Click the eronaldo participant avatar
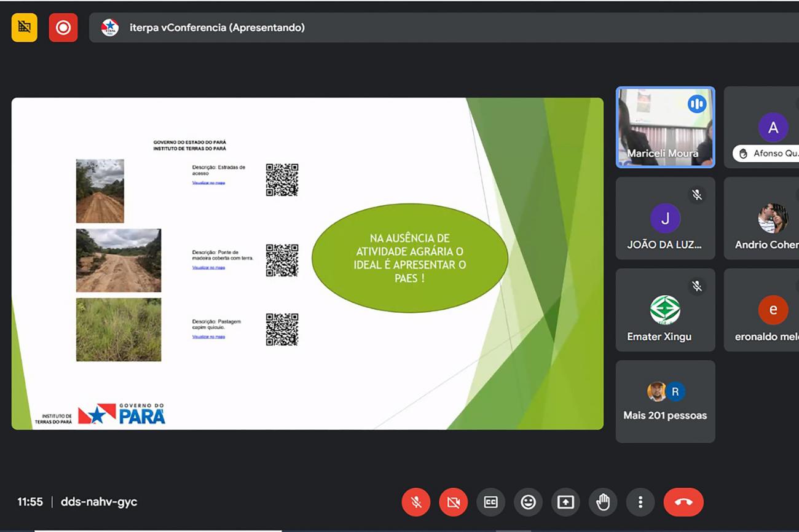 point(773,310)
